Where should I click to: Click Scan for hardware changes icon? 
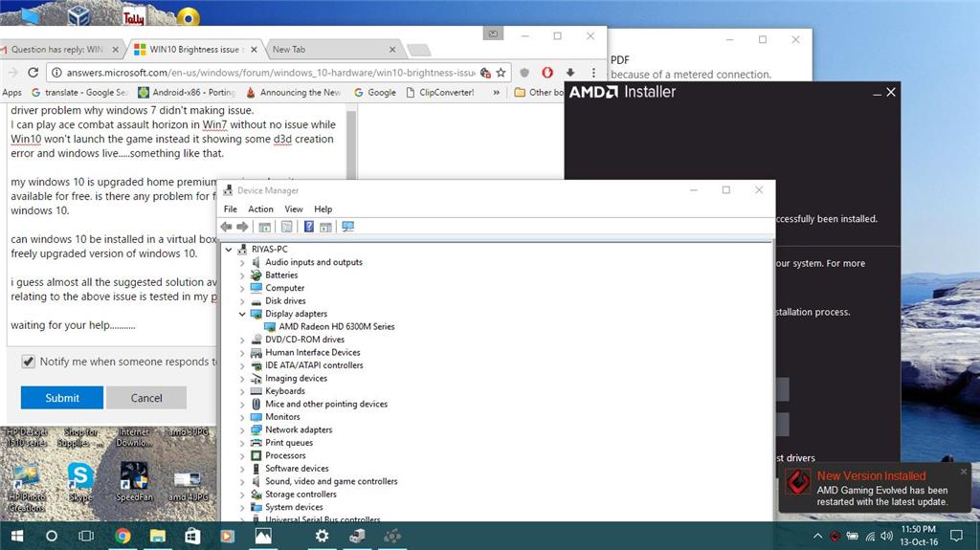click(x=348, y=227)
